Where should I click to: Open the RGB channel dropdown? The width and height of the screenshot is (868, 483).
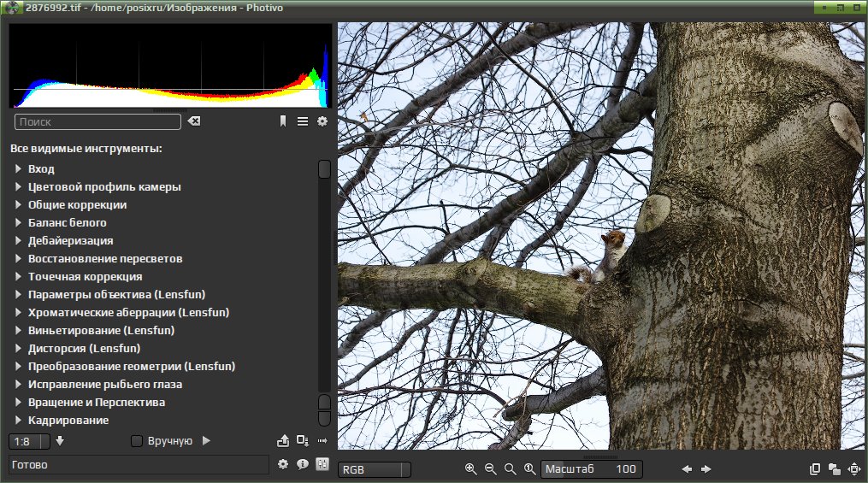click(x=375, y=469)
